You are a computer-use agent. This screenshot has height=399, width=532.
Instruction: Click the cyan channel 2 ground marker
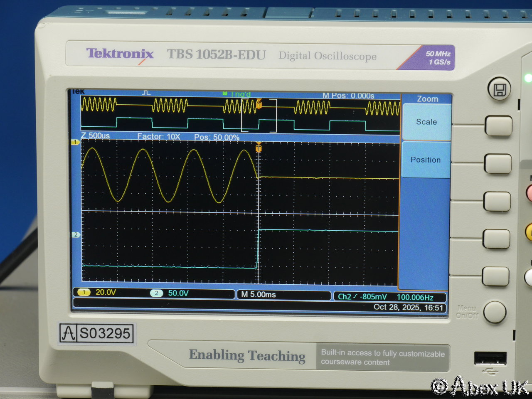[76, 235]
